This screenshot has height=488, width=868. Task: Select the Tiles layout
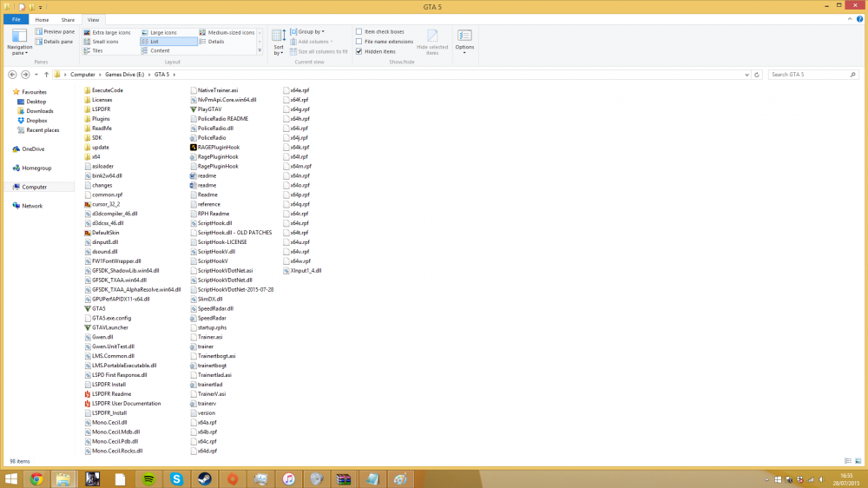94,50
